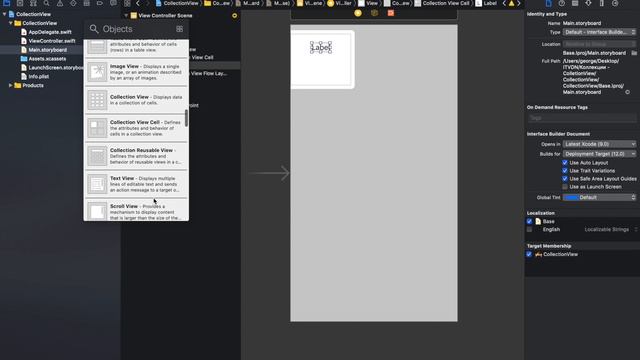640x360 pixels.
Task: Choose Text View object in library
Action: pyautogui.click(x=136, y=184)
